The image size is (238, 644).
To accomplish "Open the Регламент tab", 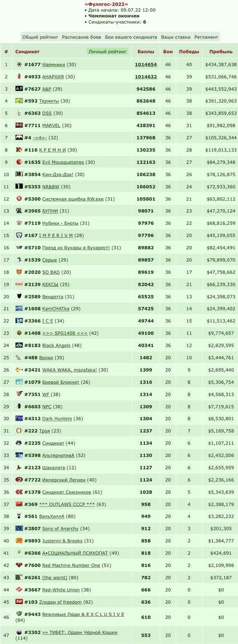I will [x=206, y=37].
